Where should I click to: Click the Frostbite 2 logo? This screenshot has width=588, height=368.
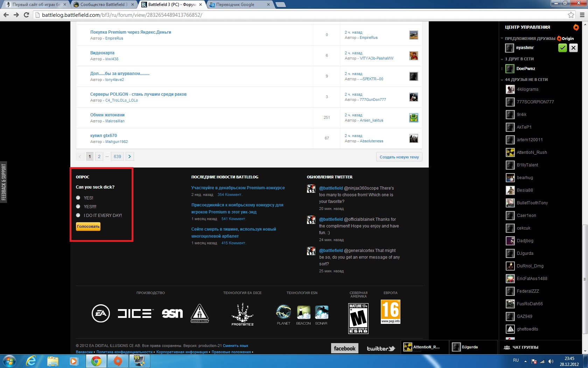242,314
